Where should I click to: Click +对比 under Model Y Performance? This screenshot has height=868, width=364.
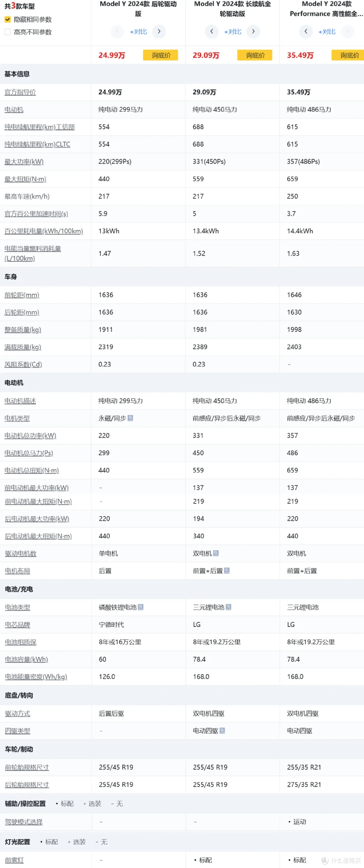point(327,32)
